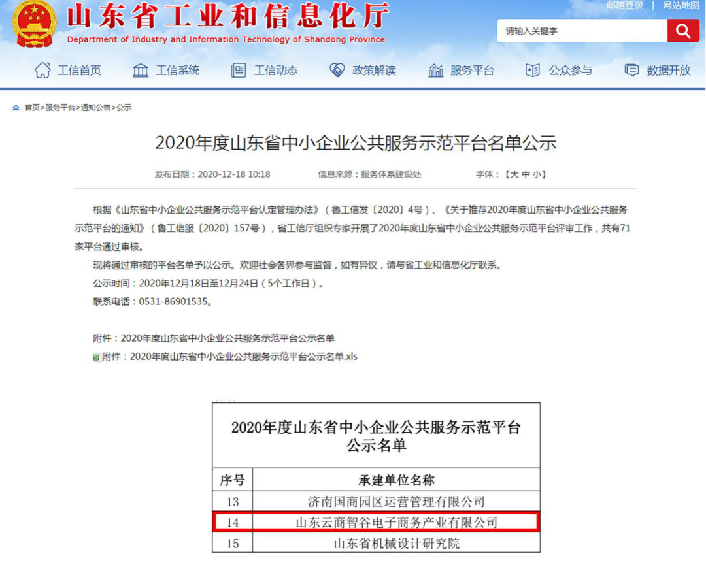Click the cell 山东省机械设计研究院

(x=396, y=544)
